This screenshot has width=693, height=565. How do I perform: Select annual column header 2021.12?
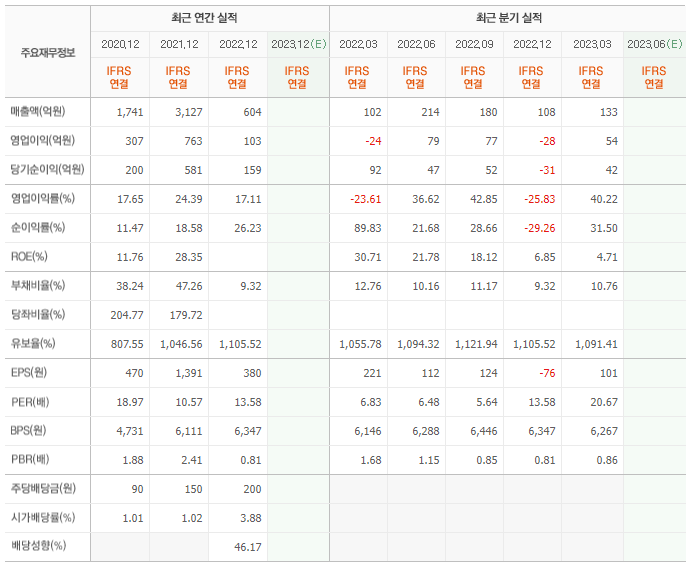[x=179, y=44]
